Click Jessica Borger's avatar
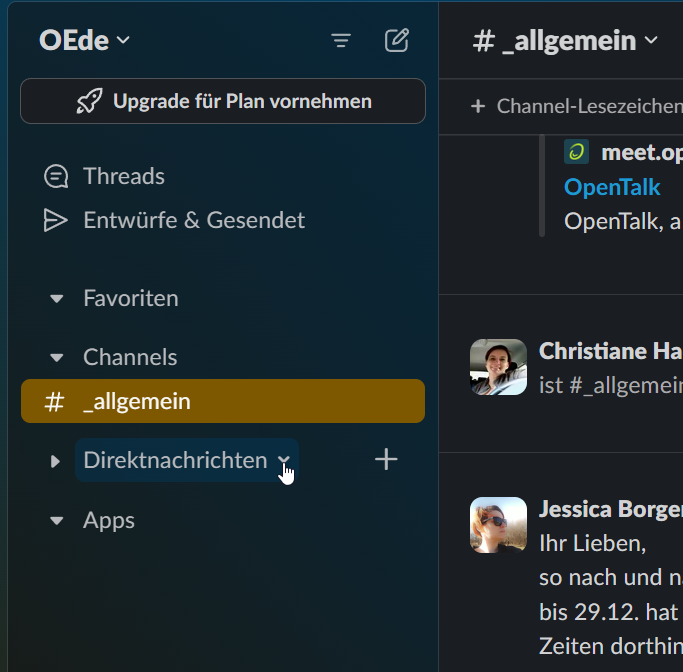The height and width of the screenshot is (672, 683). tap(498, 525)
